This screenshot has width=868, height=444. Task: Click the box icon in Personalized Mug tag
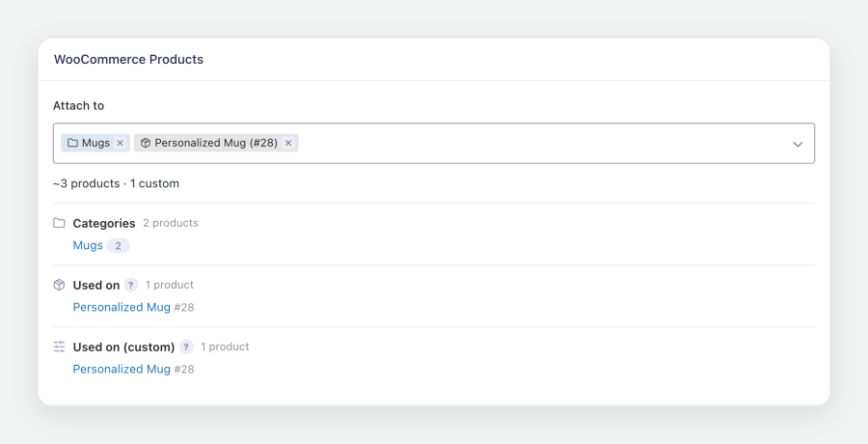(x=146, y=143)
